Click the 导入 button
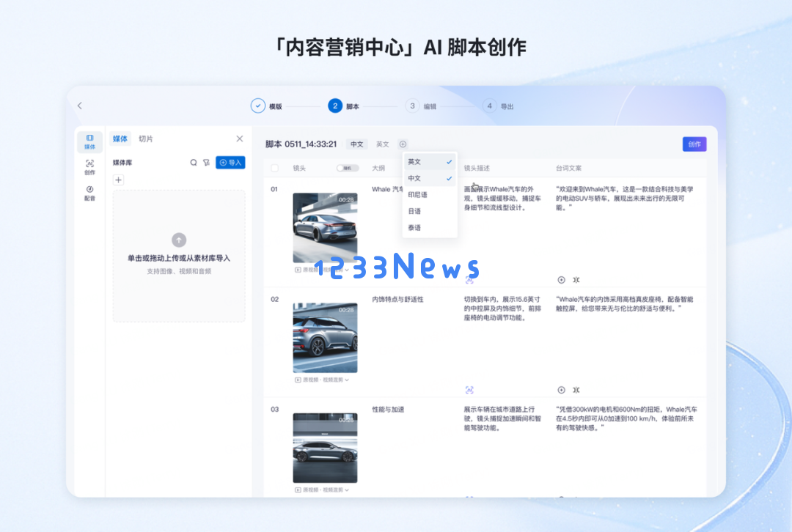 click(230, 163)
